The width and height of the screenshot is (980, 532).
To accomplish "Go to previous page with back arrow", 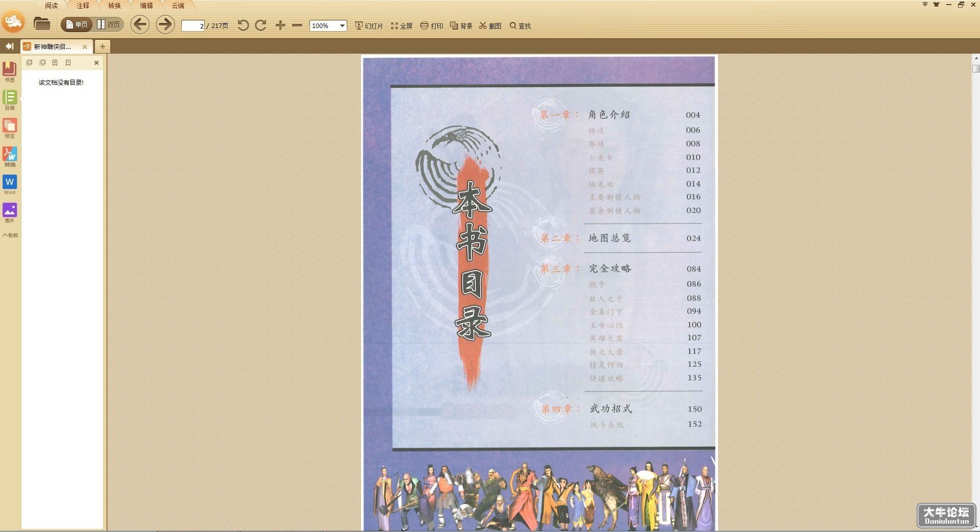I will click(x=140, y=25).
